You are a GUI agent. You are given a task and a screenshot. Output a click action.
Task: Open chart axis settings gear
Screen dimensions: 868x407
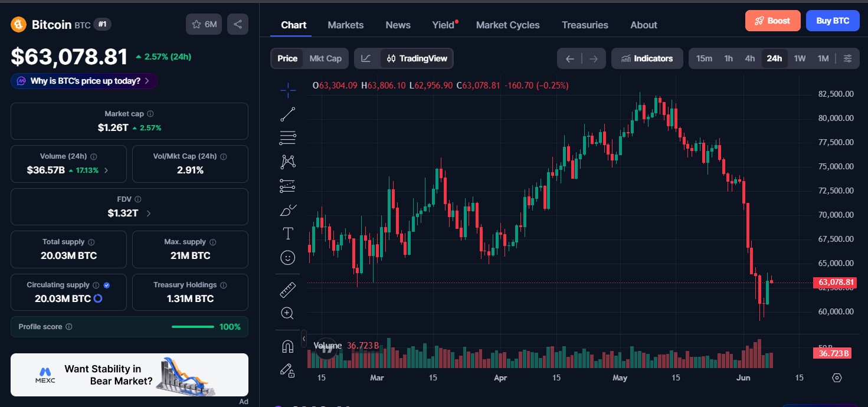coord(837,378)
